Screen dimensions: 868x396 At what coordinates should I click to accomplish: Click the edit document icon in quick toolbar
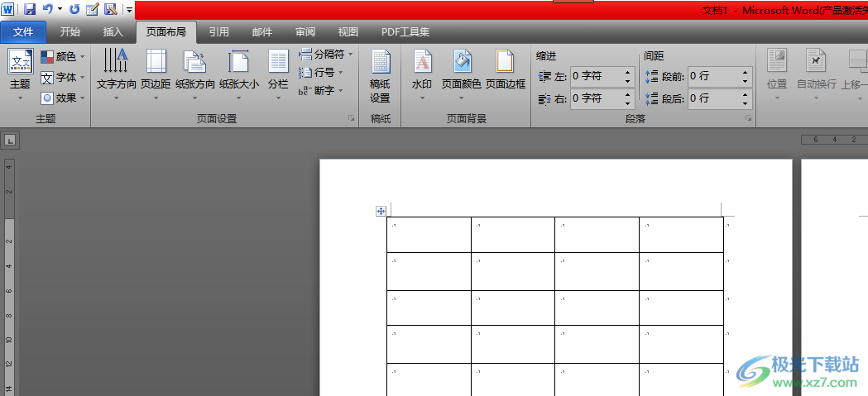pyautogui.click(x=93, y=9)
